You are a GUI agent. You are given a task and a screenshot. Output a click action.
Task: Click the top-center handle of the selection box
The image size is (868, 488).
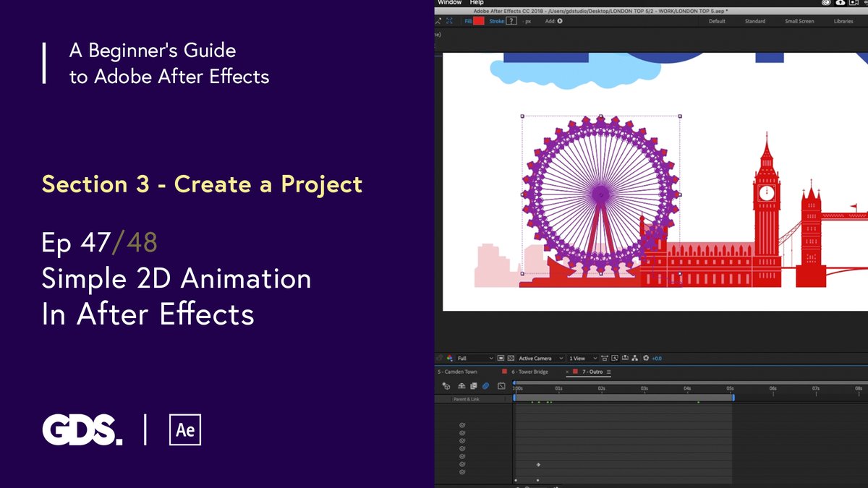coord(600,116)
